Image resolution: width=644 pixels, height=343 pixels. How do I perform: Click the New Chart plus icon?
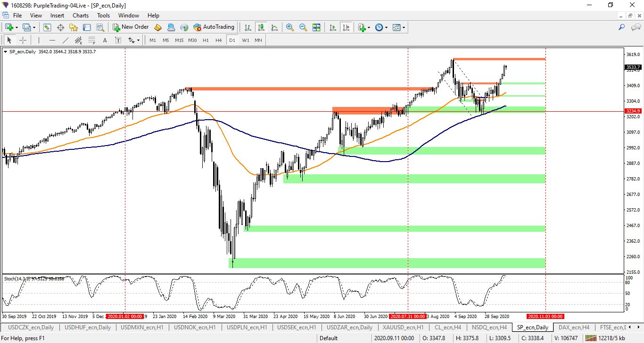coord(9,27)
